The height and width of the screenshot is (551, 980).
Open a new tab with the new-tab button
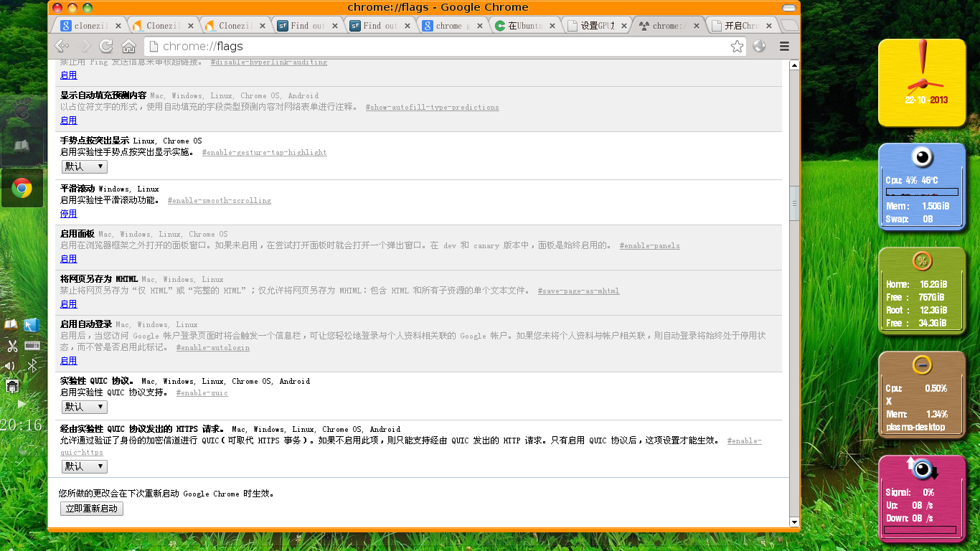point(789,26)
